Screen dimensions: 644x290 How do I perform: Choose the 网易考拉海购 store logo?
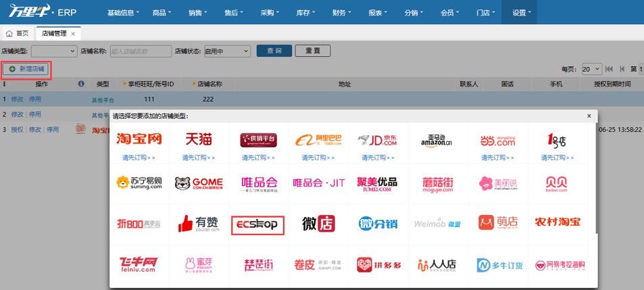(560, 266)
